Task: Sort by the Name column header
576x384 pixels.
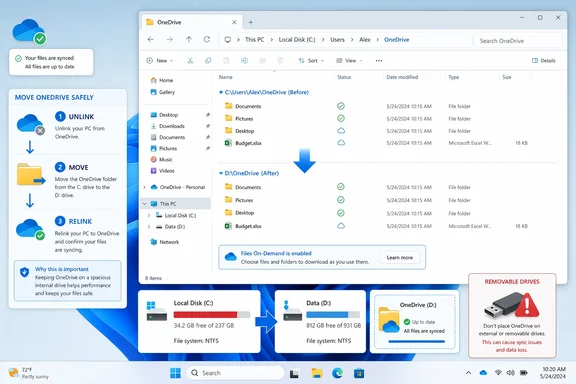Action: point(226,77)
